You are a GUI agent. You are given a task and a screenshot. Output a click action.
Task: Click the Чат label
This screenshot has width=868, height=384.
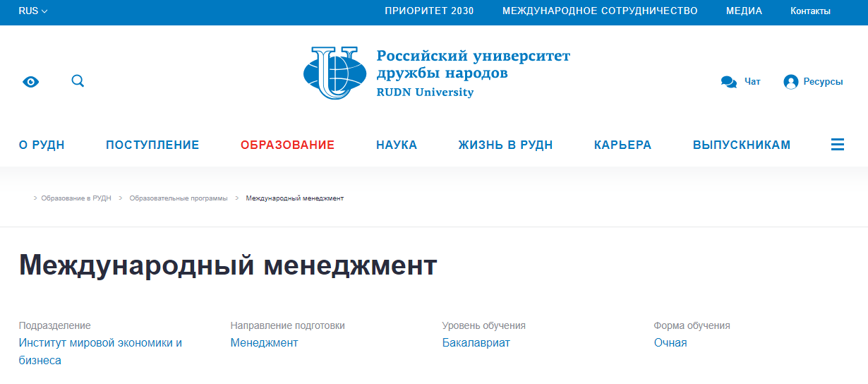coord(752,82)
